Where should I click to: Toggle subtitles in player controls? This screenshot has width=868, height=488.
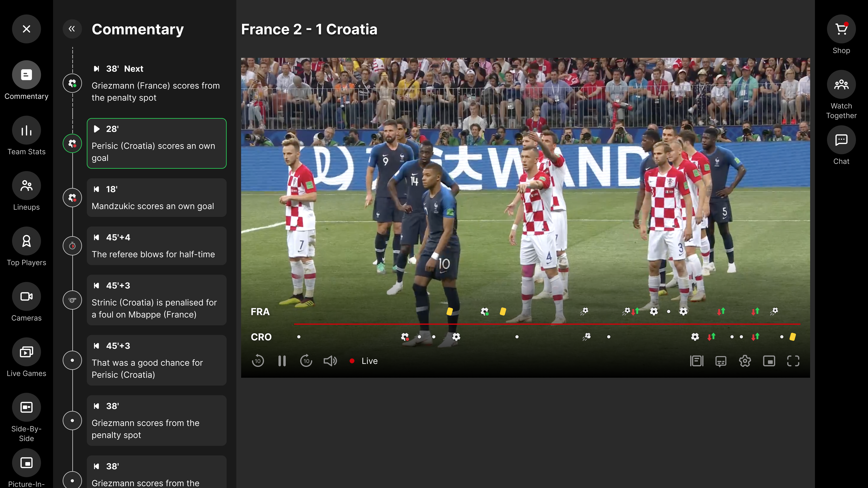(721, 361)
